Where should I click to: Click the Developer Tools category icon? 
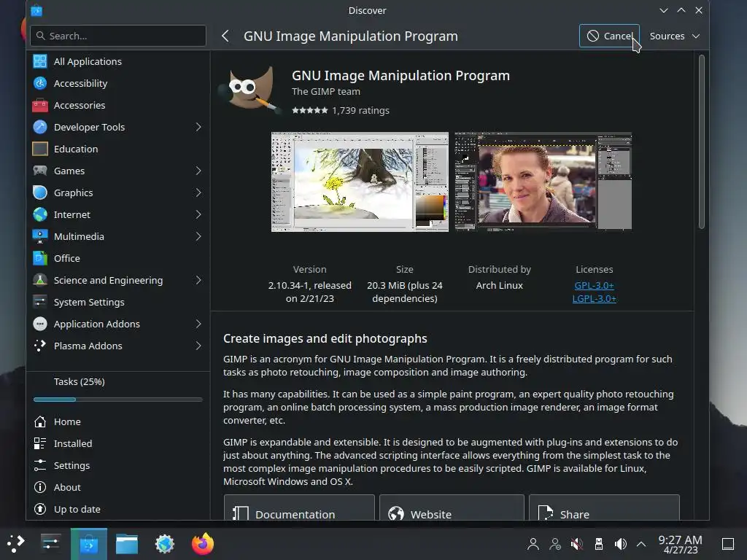coord(40,127)
